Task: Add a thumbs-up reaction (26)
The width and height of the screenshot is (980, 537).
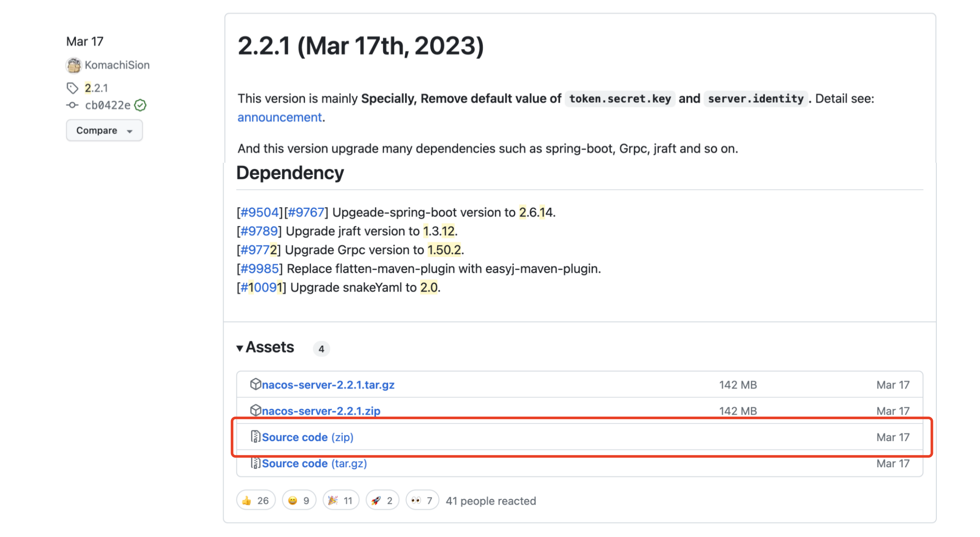Action: point(256,500)
